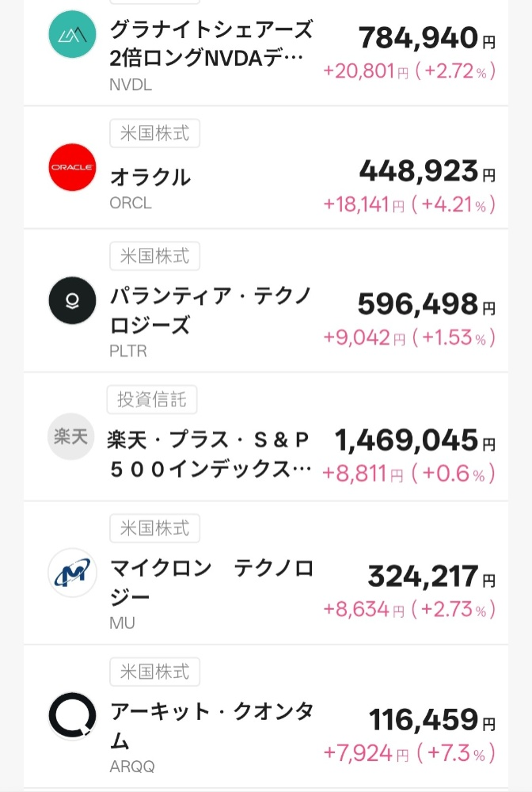Tap the GraniteShares NVDL teal mountain logo

(x=72, y=34)
